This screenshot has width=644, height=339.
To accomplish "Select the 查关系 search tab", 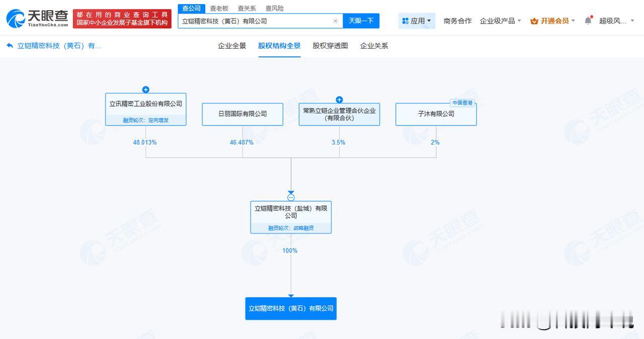I will tap(247, 8).
